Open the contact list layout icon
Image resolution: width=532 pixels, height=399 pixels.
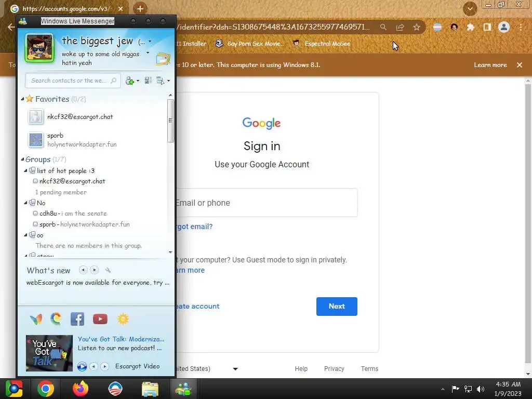tap(148, 81)
